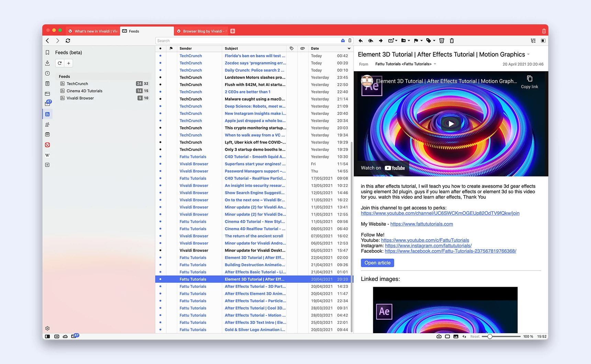The image size is (591, 364).
Task: Select the Feeds tab
Action: point(147,31)
